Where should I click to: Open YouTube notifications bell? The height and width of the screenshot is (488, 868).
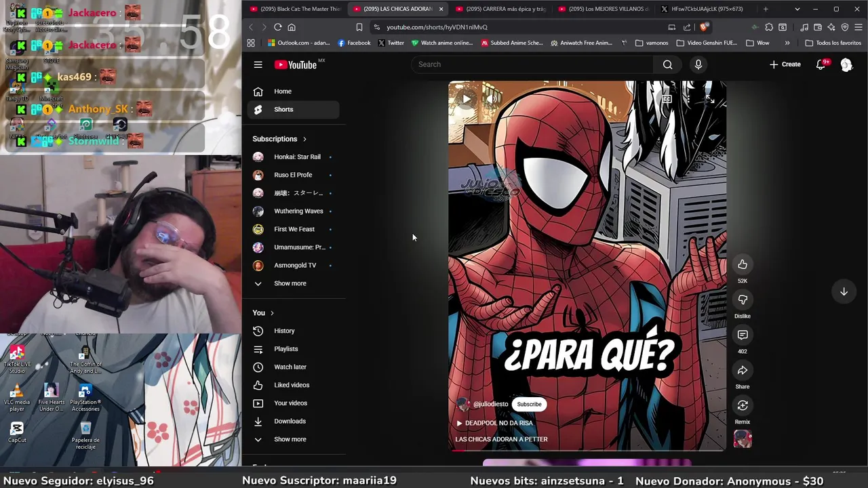point(821,64)
